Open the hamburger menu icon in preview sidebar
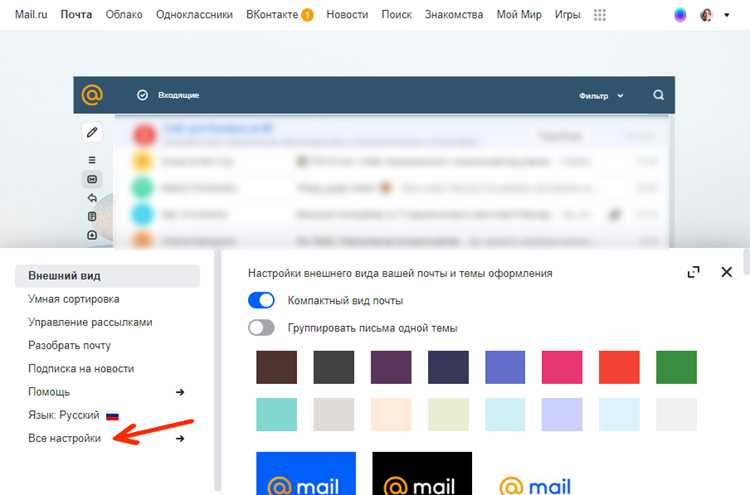This screenshot has width=750, height=495. 92,160
